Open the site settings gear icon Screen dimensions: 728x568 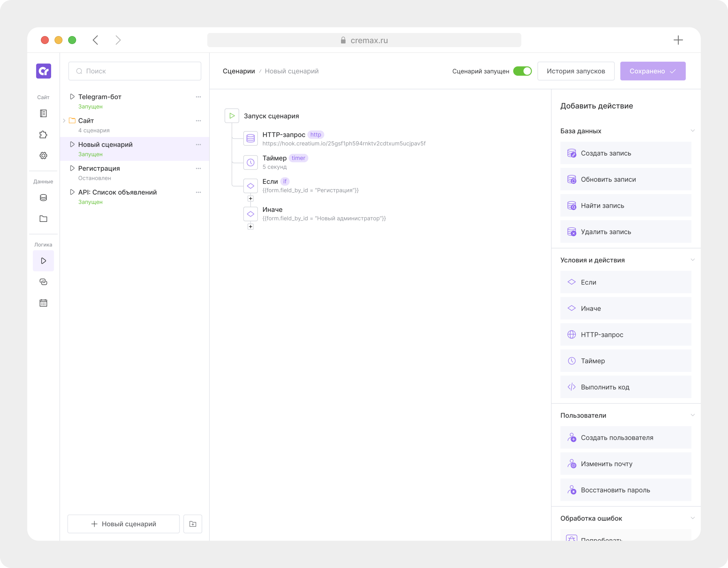pyautogui.click(x=43, y=156)
